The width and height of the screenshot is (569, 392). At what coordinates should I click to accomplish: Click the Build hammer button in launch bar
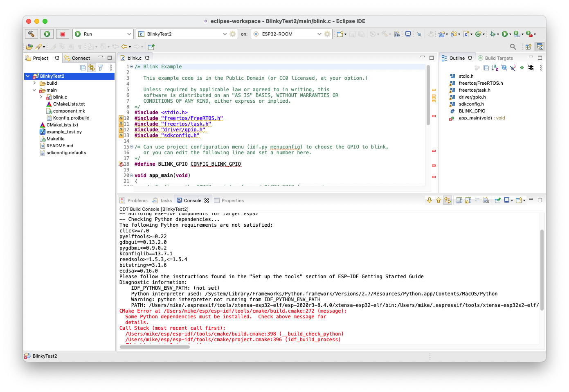31,34
